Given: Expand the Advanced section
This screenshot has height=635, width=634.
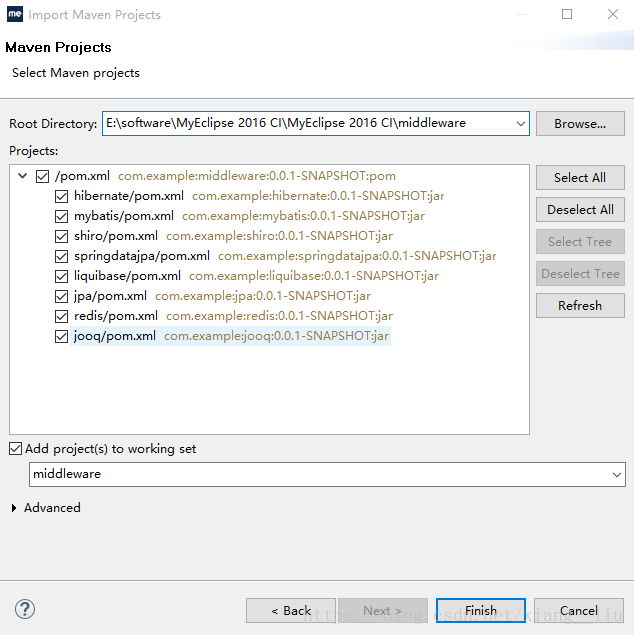Looking at the screenshot, I should [x=14, y=508].
